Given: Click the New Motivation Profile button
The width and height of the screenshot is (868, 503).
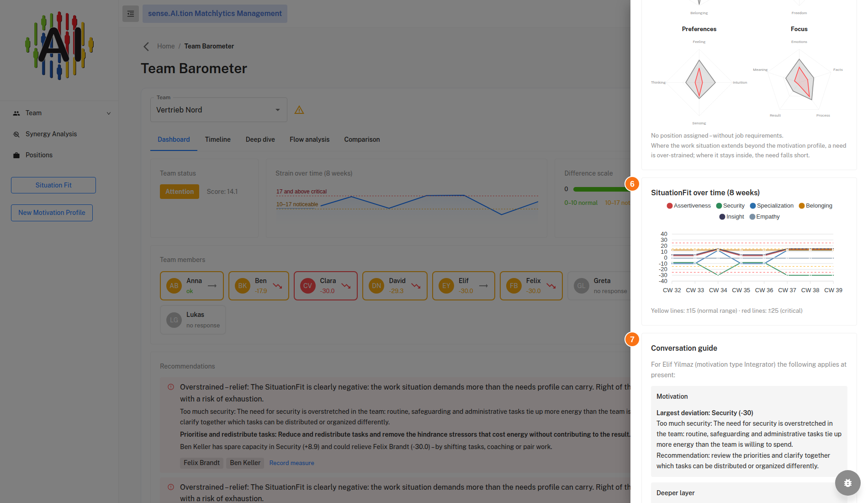Looking at the screenshot, I should click(52, 213).
